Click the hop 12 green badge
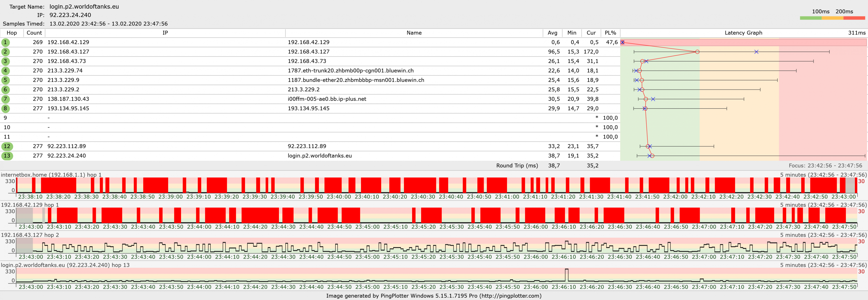This screenshot has width=868, height=300. (7, 146)
